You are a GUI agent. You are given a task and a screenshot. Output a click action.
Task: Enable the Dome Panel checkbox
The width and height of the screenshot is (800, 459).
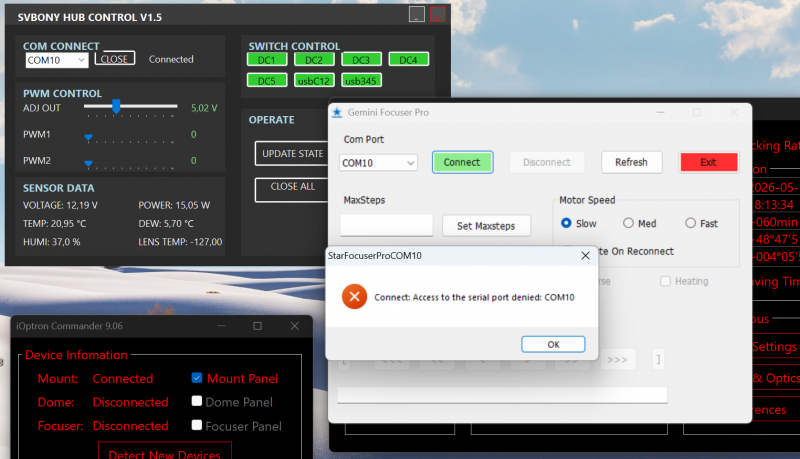(x=197, y=401)
